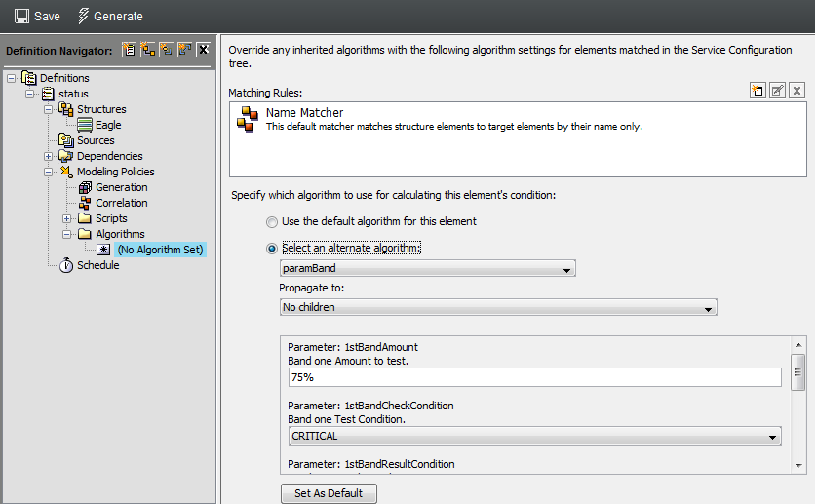The height and width of the screenshot is (504, 816).
Task: Click the Generate lightning bolt button
Action: 110,17
